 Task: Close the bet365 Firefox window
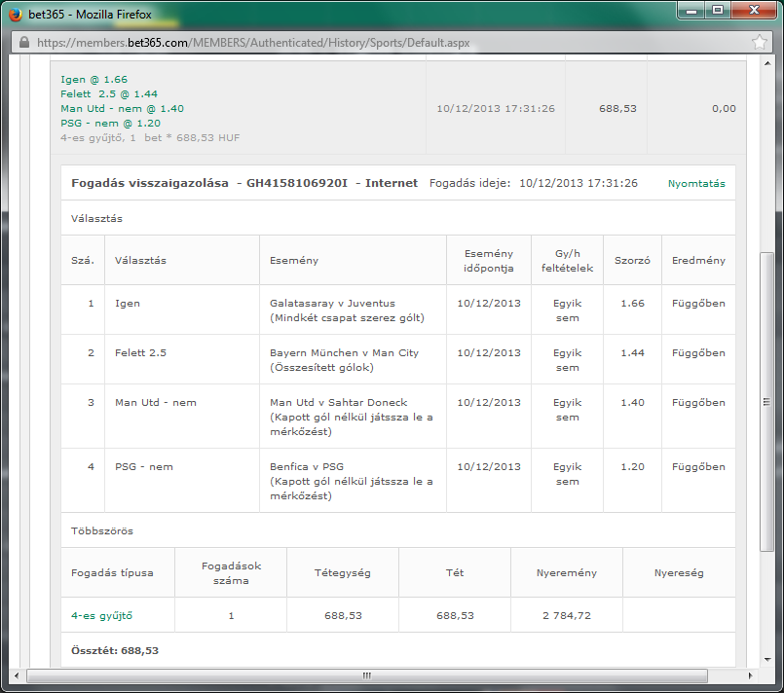[754, 11]
